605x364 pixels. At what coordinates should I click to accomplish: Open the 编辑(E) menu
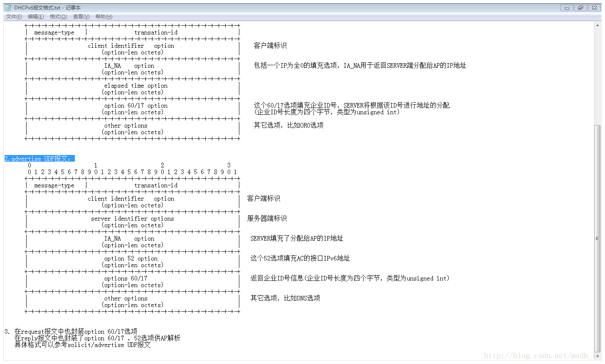pyautogui.click(x=36, y=17)
